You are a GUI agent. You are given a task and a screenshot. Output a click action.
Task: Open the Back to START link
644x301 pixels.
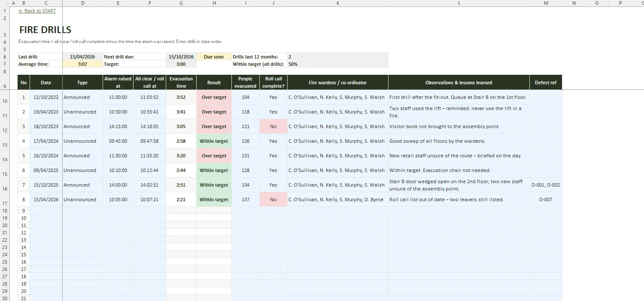[37, 11]
